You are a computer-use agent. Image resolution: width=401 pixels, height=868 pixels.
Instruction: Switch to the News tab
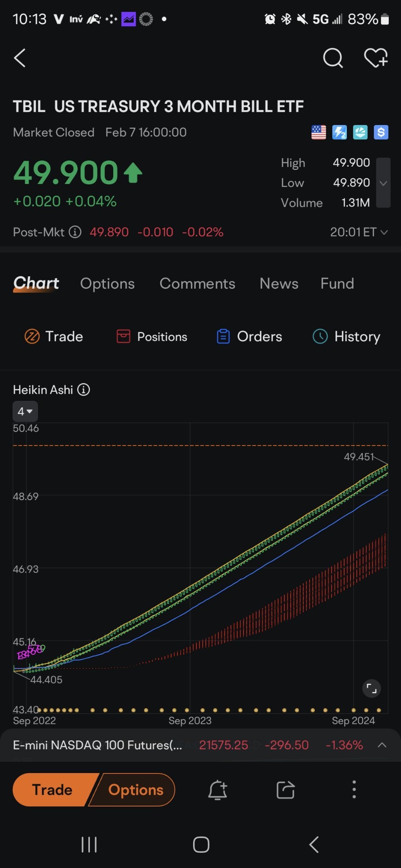tap(279, 284)
